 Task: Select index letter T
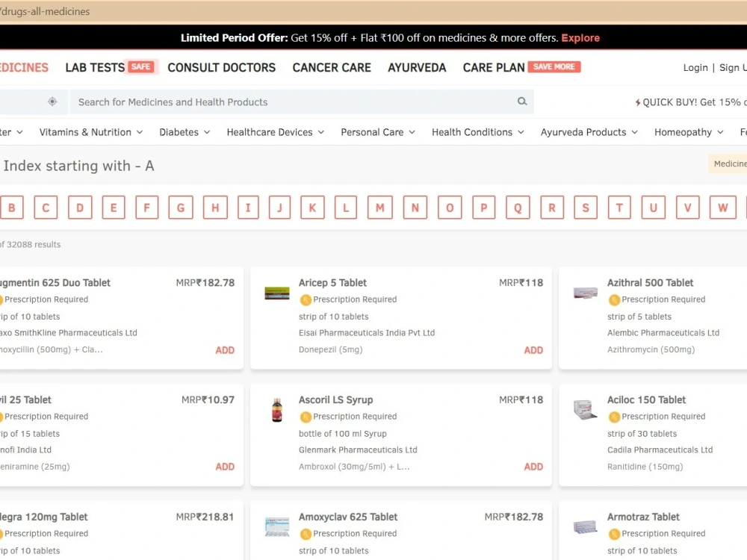tap(619, 207)
